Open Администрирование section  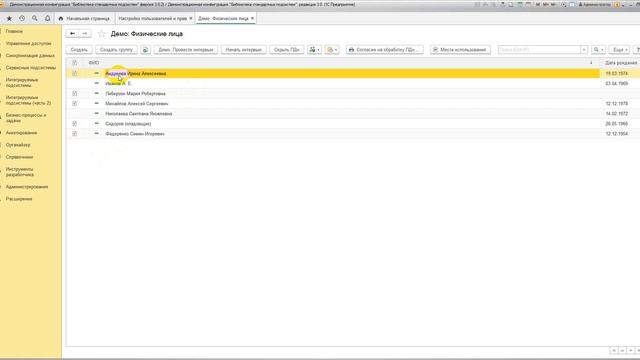tap(27, 187)
